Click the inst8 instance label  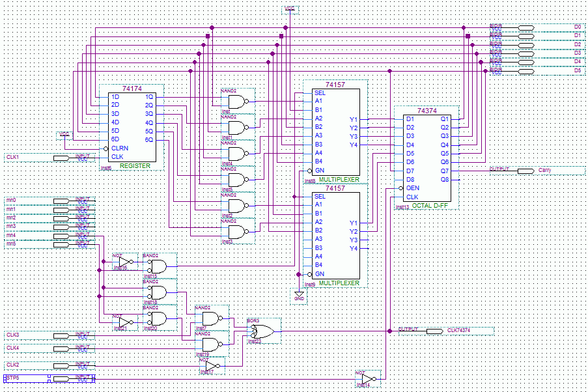coord(310,181)
